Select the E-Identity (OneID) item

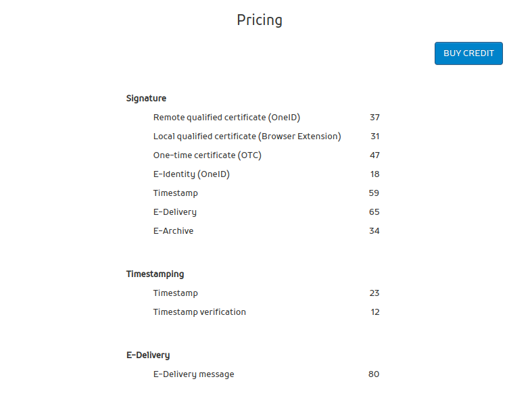(191, 174)
